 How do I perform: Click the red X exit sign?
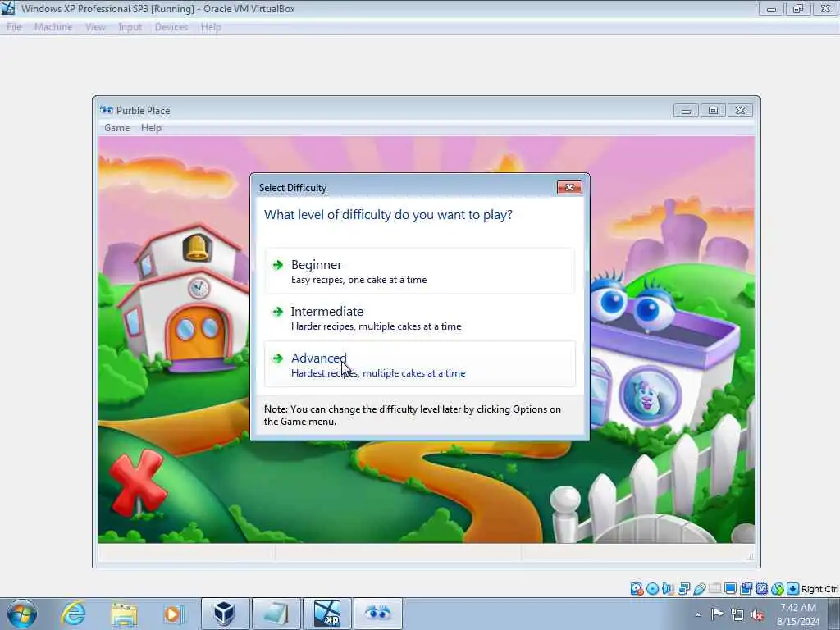pyautogui.click(x=137, y=482)
